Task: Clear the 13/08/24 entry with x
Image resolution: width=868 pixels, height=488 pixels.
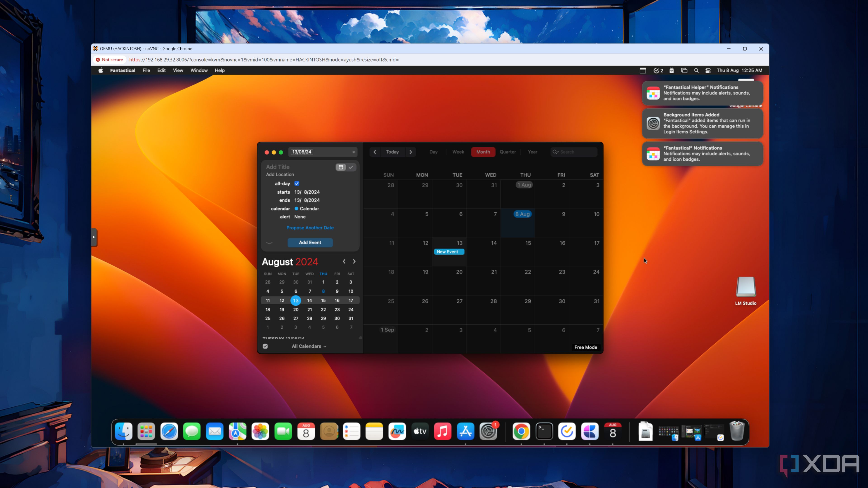Action: [354, 152]
